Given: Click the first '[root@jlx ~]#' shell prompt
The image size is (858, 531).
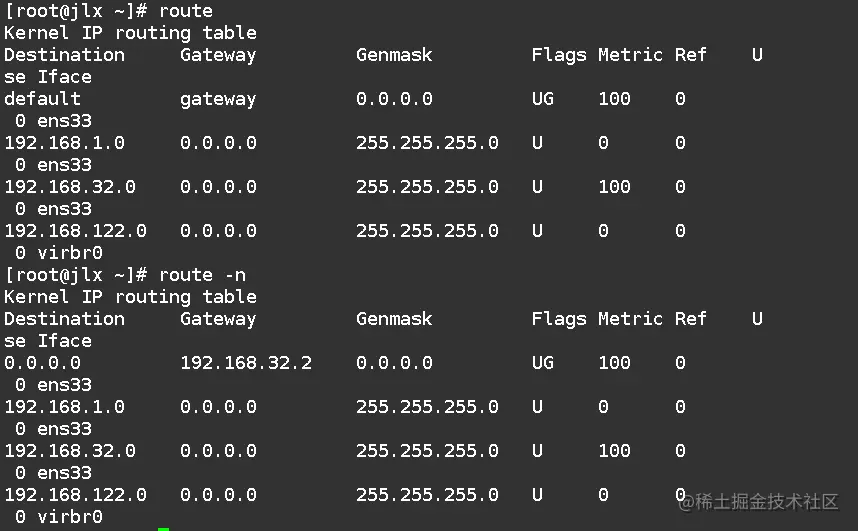Looking at the screenshot, I should point(76,11).
